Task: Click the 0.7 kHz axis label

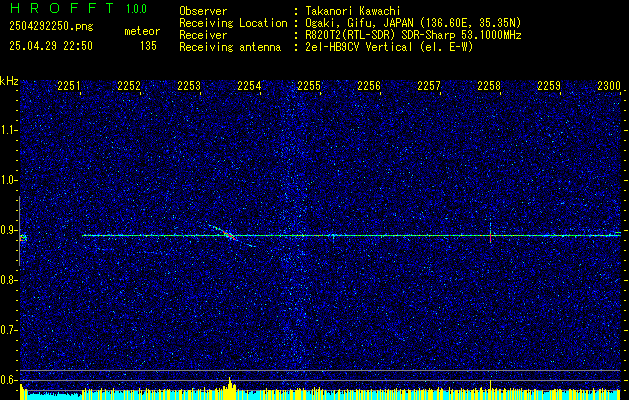Action: click(9, 330)
